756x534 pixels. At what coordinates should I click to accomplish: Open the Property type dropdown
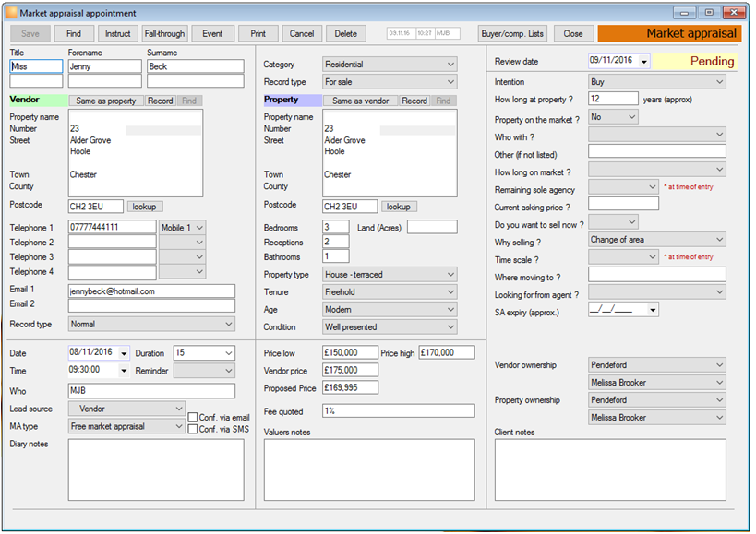click(x=390, y=275)
